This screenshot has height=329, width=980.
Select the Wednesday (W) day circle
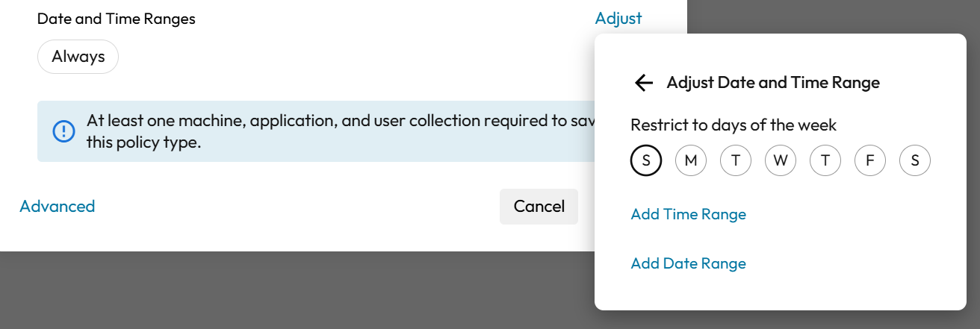click(x=781, y=160)
